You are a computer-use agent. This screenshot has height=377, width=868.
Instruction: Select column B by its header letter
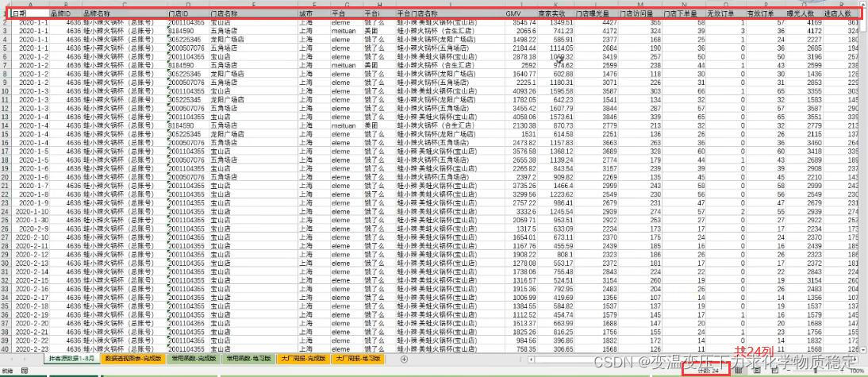click(x=65, y=4)
